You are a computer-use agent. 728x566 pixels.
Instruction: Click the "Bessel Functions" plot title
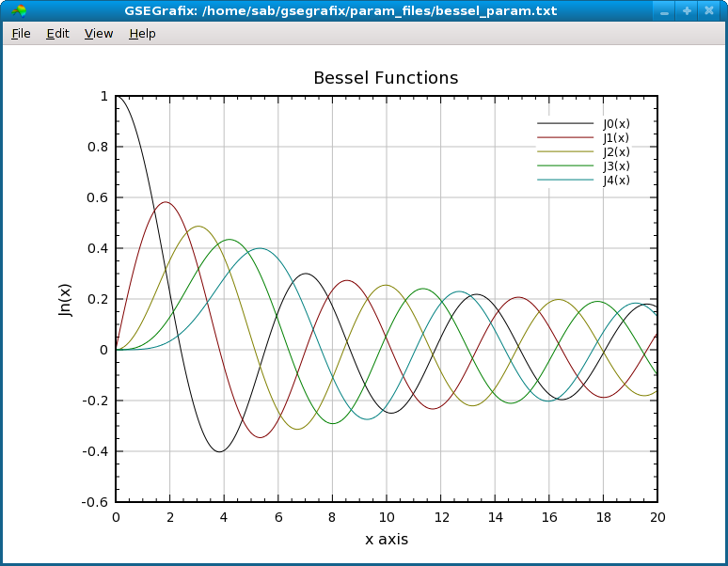[386, 78]
